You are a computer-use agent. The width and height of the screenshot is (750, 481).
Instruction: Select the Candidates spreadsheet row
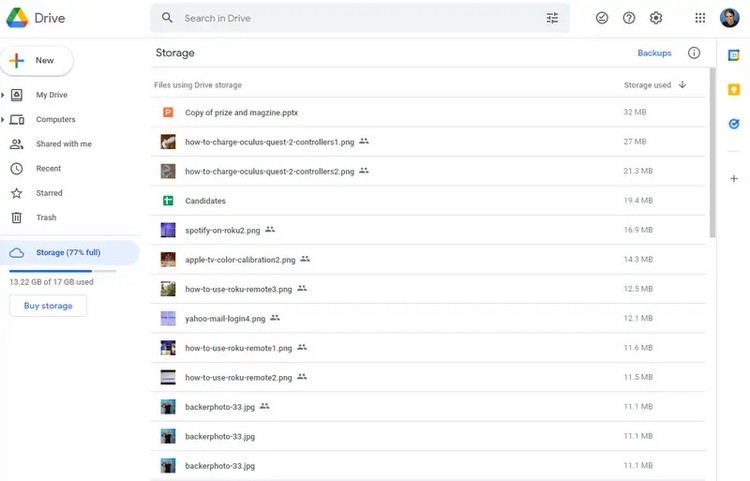[x=428, y=200]
